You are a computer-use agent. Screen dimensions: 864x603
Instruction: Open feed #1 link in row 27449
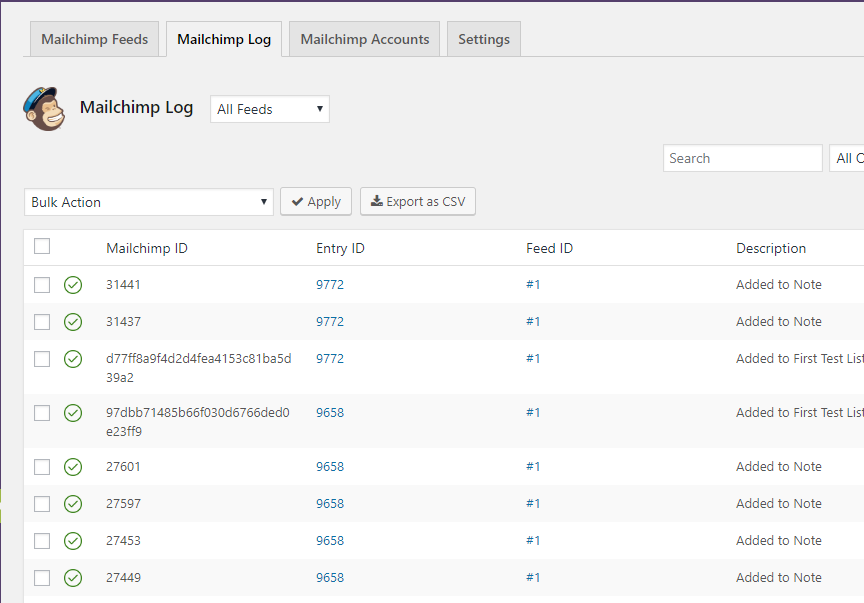click(x=533, y=578)
